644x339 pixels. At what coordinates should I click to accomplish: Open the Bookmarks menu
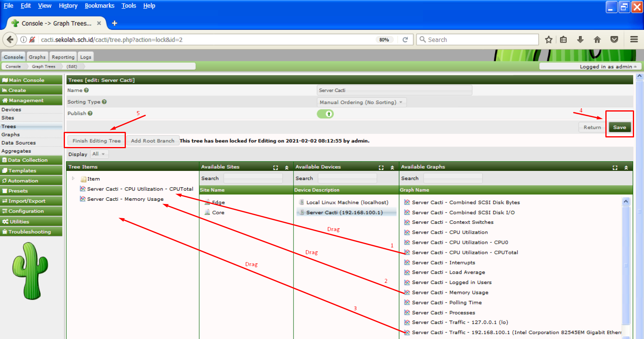point(99,6)
